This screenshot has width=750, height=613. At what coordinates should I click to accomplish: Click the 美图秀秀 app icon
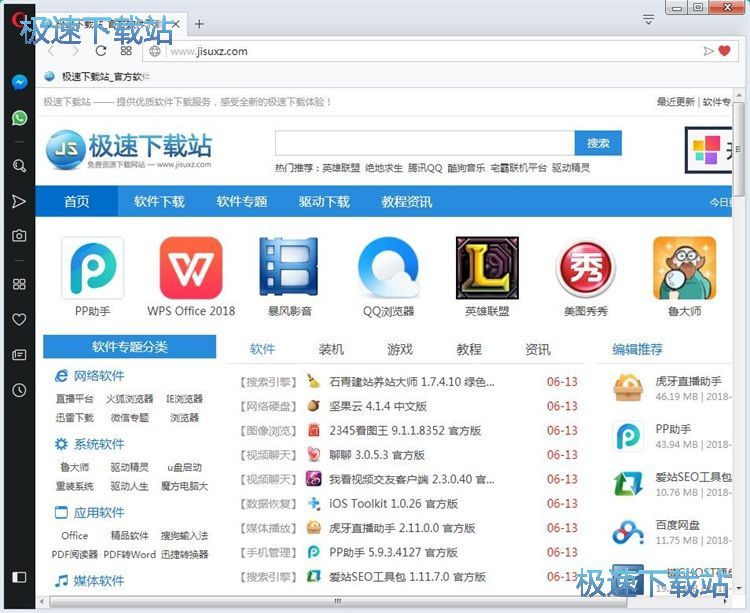[x=585, y=268]
